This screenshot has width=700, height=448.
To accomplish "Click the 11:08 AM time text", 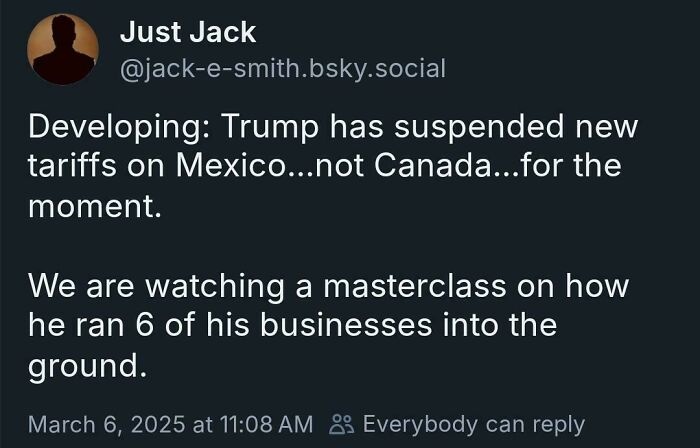I will point(267,424).
